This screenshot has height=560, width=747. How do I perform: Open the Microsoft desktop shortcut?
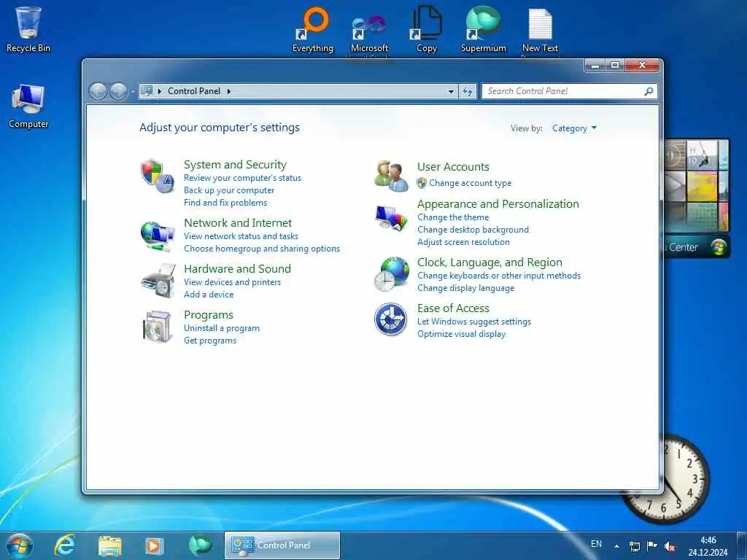pos(369,34)
